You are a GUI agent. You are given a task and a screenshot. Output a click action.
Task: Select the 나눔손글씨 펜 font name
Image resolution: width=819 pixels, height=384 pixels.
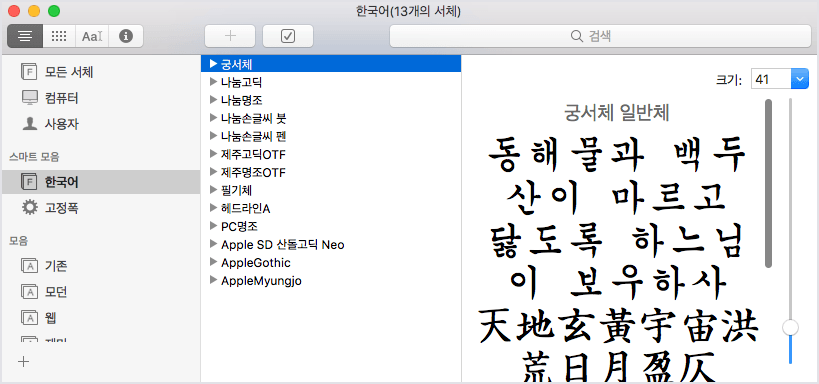pyautogui.click(x=253, y=136)
